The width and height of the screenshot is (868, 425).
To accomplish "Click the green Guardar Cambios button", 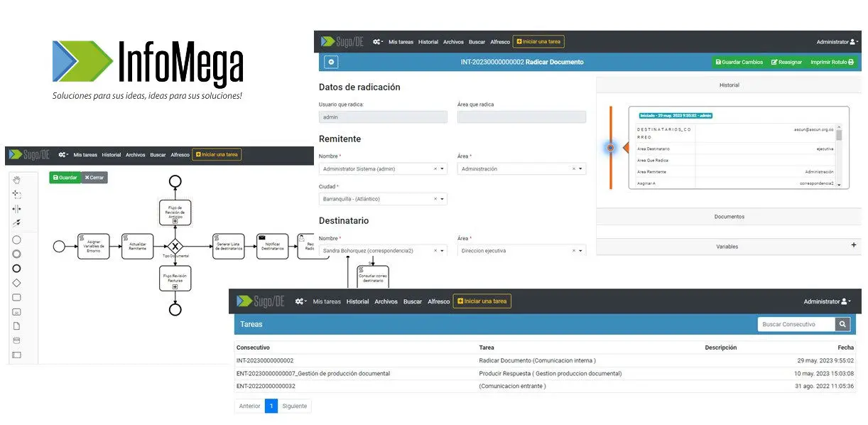I will pyautogui.click(x=739, y=63).
